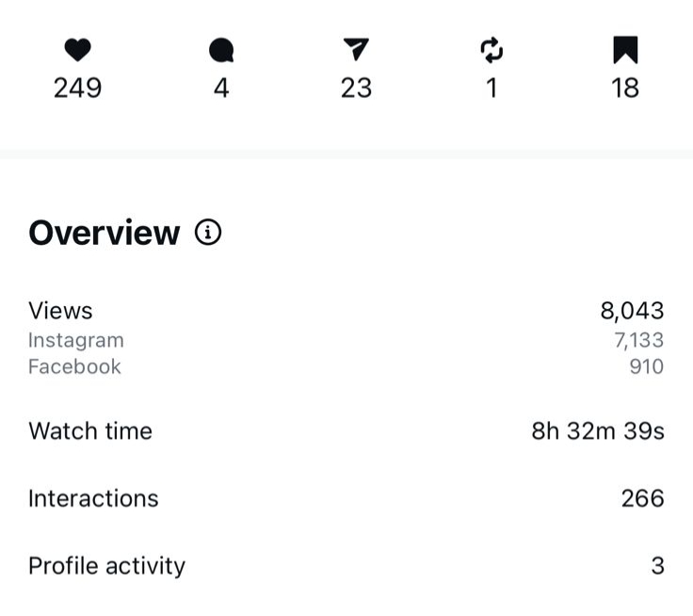Screen dimensions: 693x616
Task: Open the Profile activity metric
Action: (x=106, y=566)
